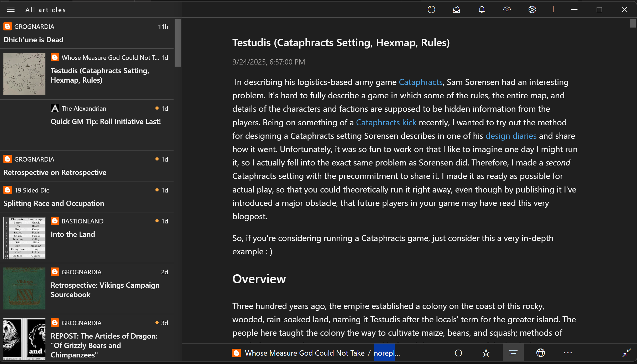Minimize the reader window

pyautogui.click(x=574, y=10)
